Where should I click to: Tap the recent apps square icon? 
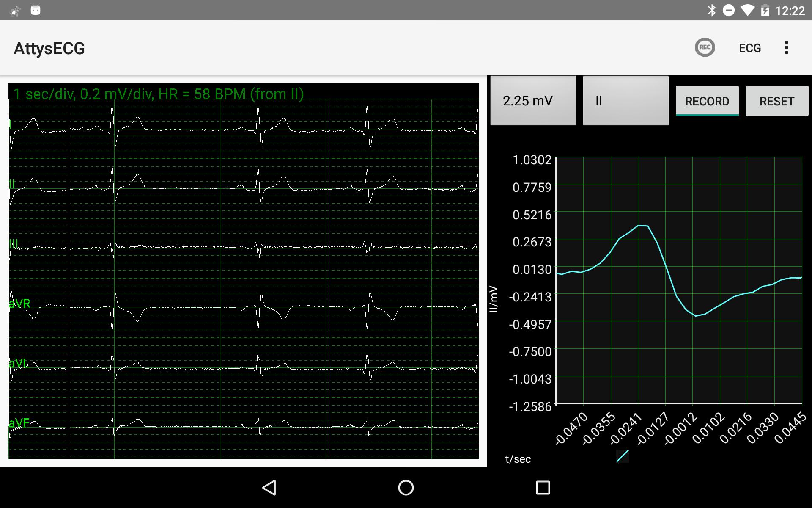543,488
